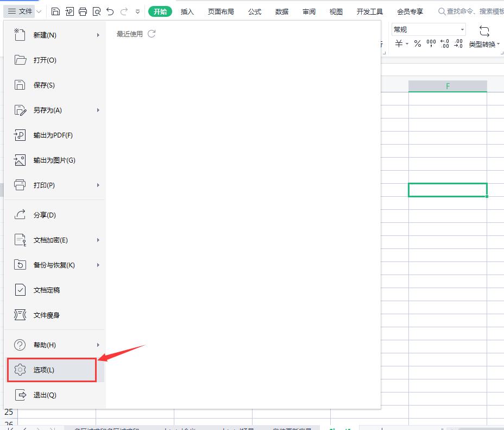Select 输出为图片(G) in the file menu
The image size is (504, 430).
point(54,160)
